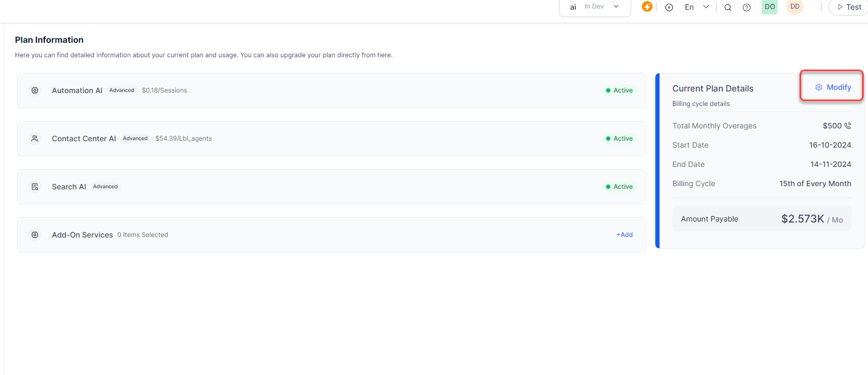Click the orange lightning bolt icon
The image size is (868, 375).
pyautogui.click(x=647, y=6)
